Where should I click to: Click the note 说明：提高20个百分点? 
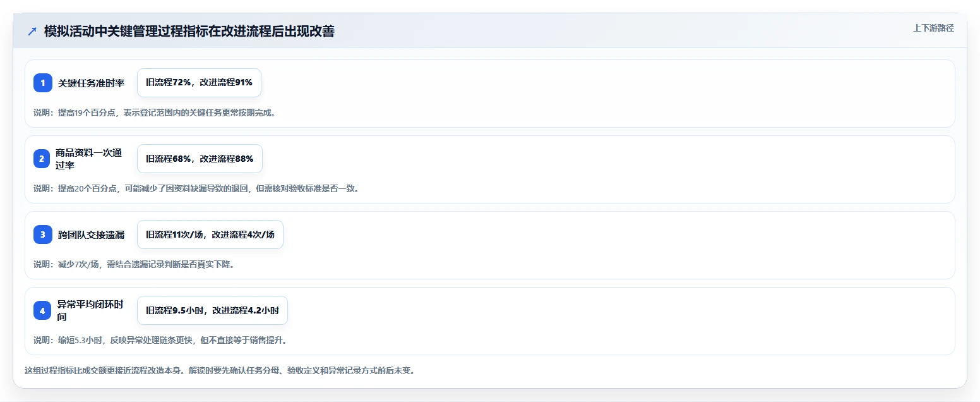coord(196,188)
